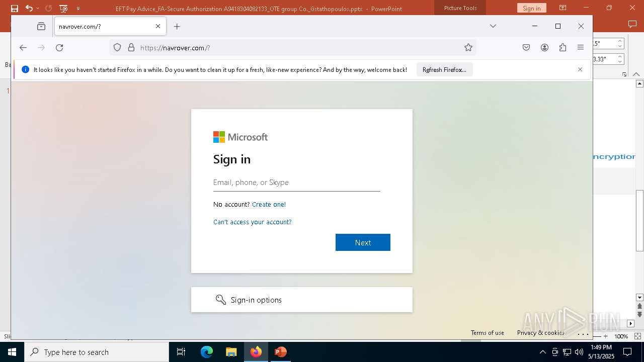Open the Windows notification center
The image size is (644, 362).
point(627,352)
